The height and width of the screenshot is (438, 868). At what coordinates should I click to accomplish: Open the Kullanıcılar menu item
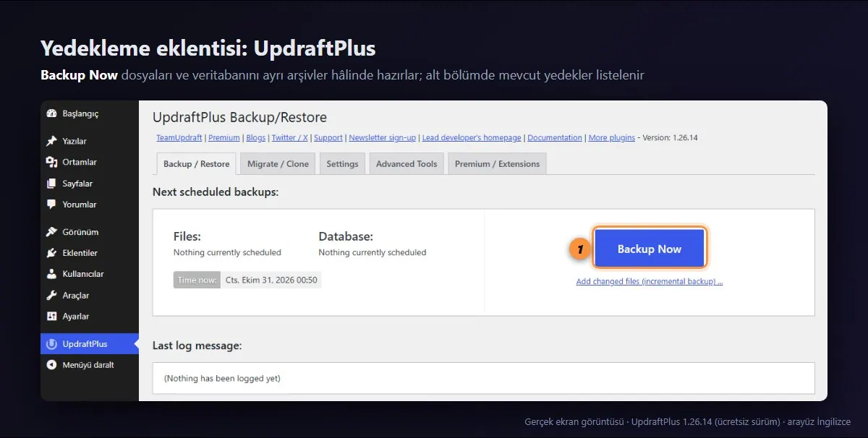(90, 274)
